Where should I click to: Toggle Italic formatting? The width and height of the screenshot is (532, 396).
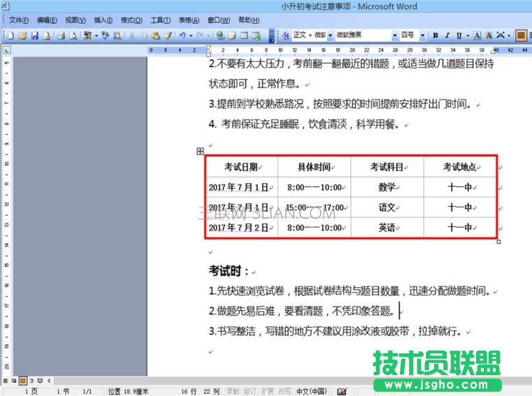pos(447,35)
